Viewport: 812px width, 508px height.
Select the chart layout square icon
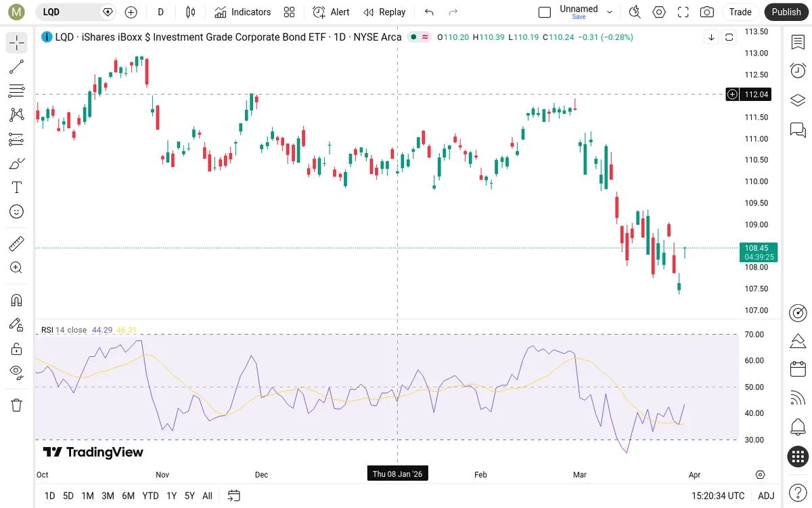(545, 12)
